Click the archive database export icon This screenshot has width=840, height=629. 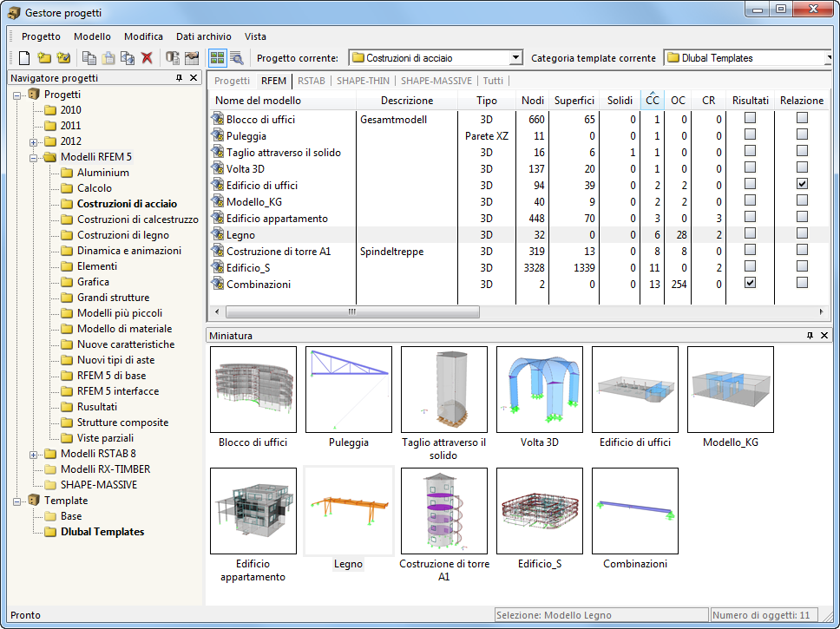pos(172,58)
